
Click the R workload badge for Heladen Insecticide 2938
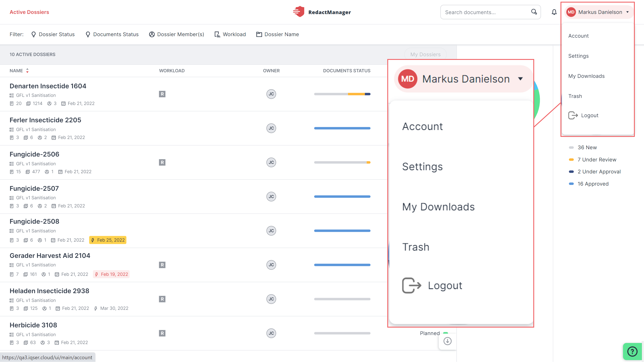point(162,299)
